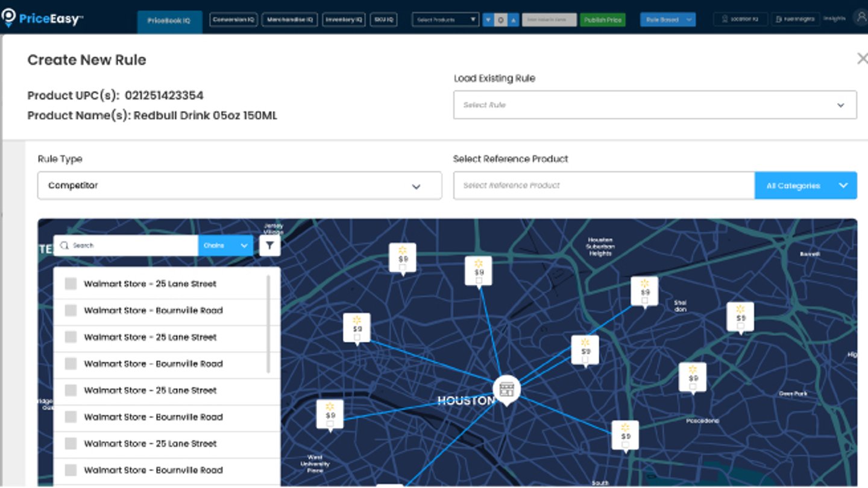Focus the map Search field
The height and width of the screenshot is (488, 868).
pos(125,246)
